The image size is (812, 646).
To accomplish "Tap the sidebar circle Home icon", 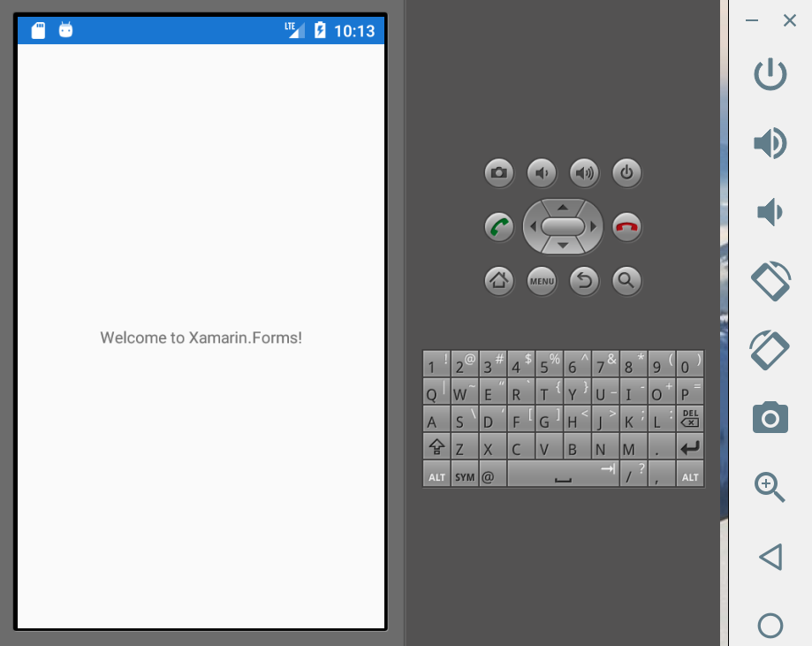I will 770,626.
